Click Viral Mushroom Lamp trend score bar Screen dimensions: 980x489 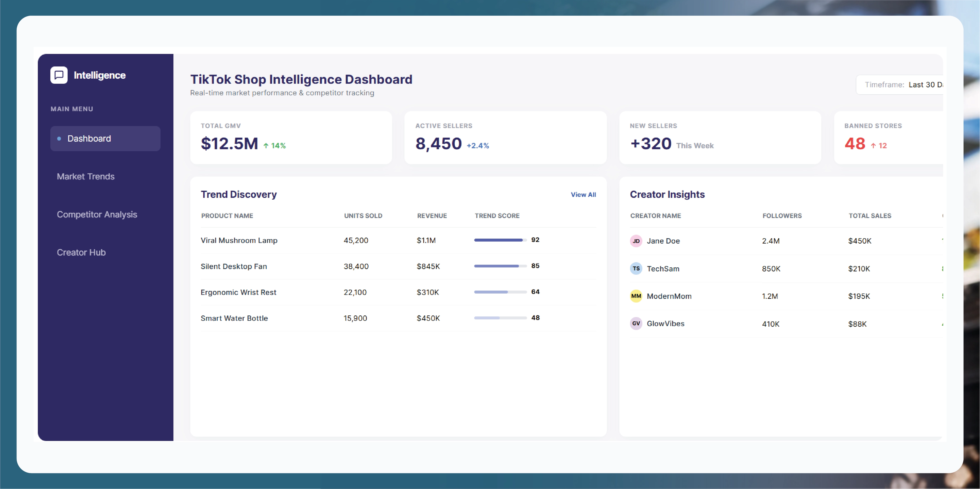click(x=500, y=240)
